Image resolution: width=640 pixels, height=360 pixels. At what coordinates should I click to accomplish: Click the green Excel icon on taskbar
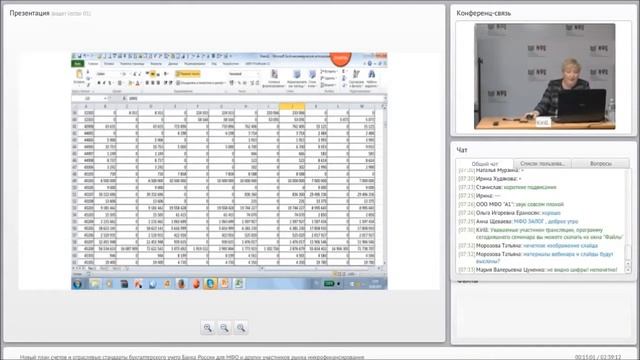tap(238, 283)
